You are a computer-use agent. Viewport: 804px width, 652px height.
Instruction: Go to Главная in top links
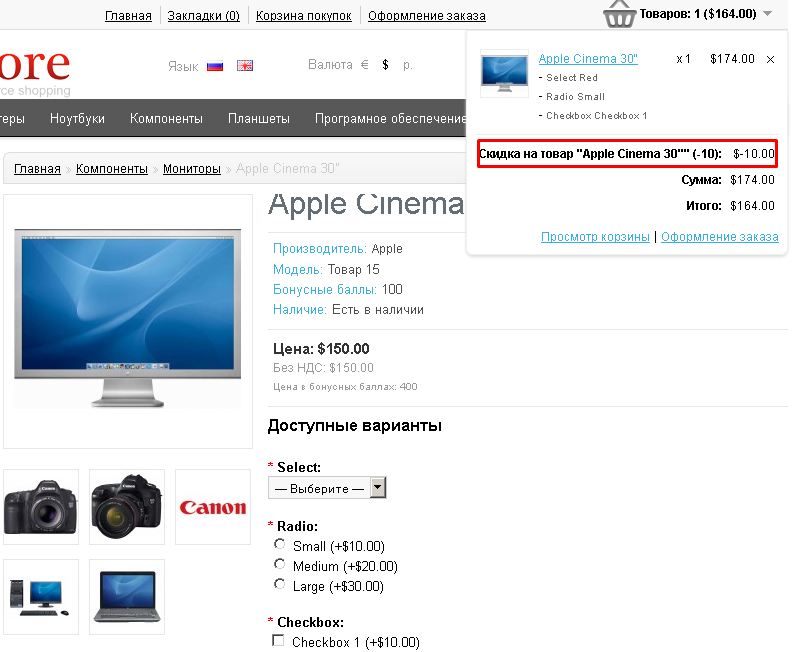click(x=128, y=16)
